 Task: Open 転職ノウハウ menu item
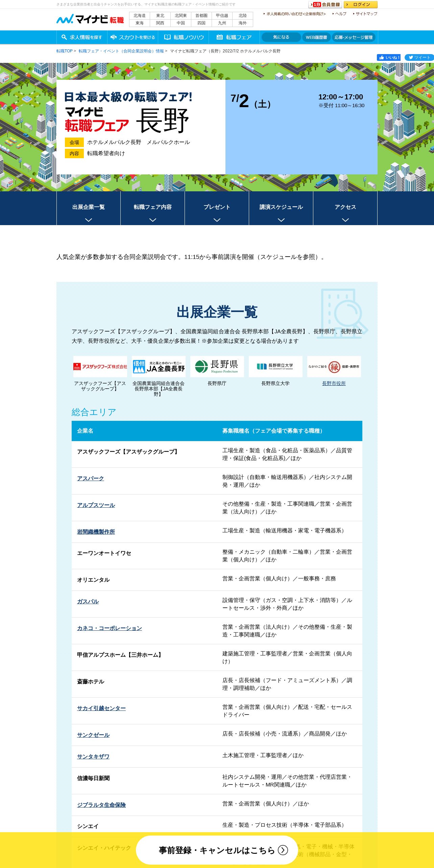pyautogui.click(x=184, y=37)
